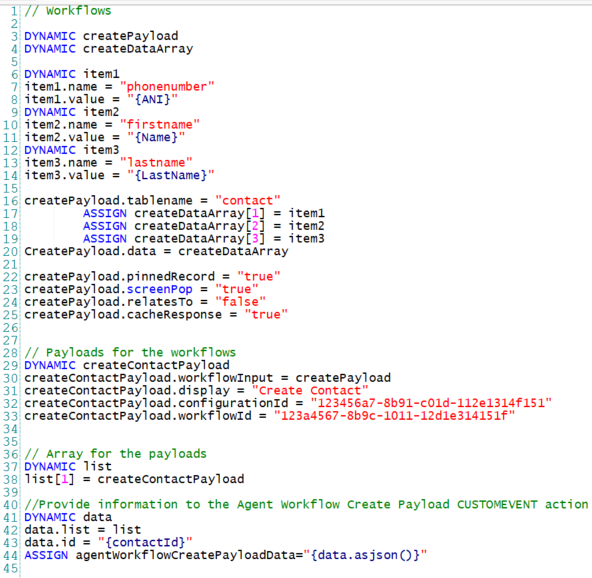Screen dimensions: 592x578
Task: Click the blue 'screenPop' keyword on line 23
Action: (x=160, y=289)
